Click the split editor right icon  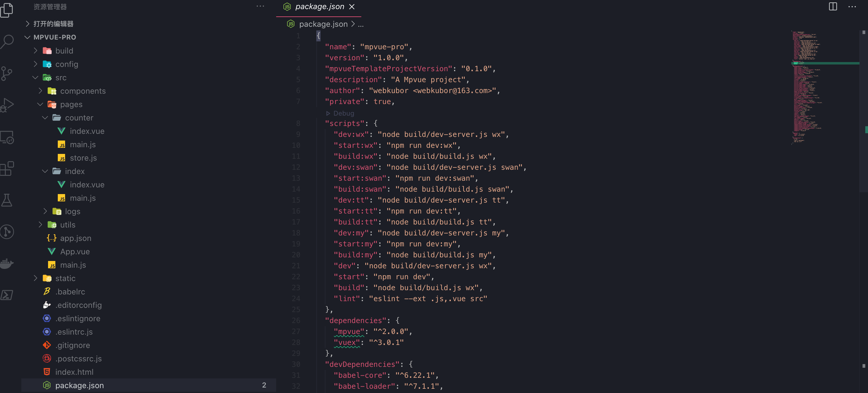coord(833,6)
